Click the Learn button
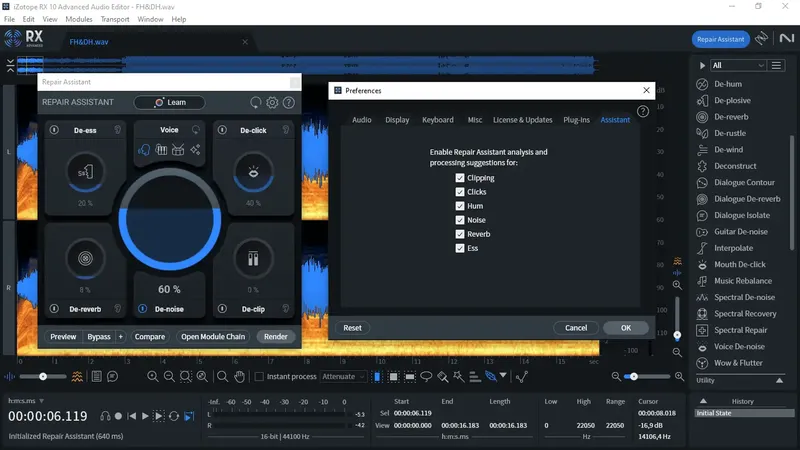Viewport: 800px width, 450px height. click(x=169, y=103)
